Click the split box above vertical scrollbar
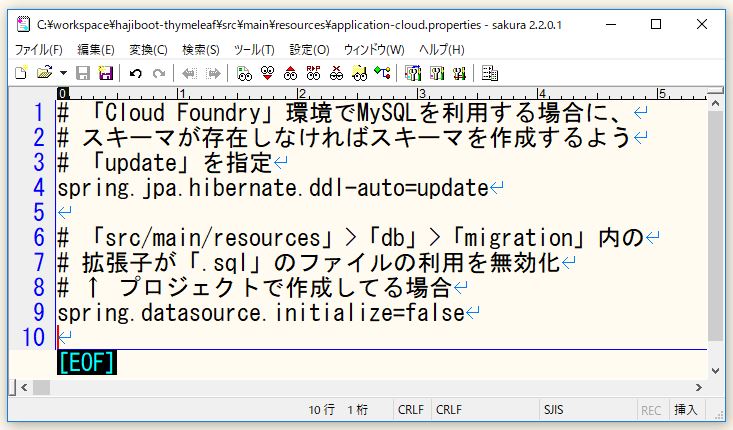Viewport: 733px width, 430px height. tap(715, 90)
